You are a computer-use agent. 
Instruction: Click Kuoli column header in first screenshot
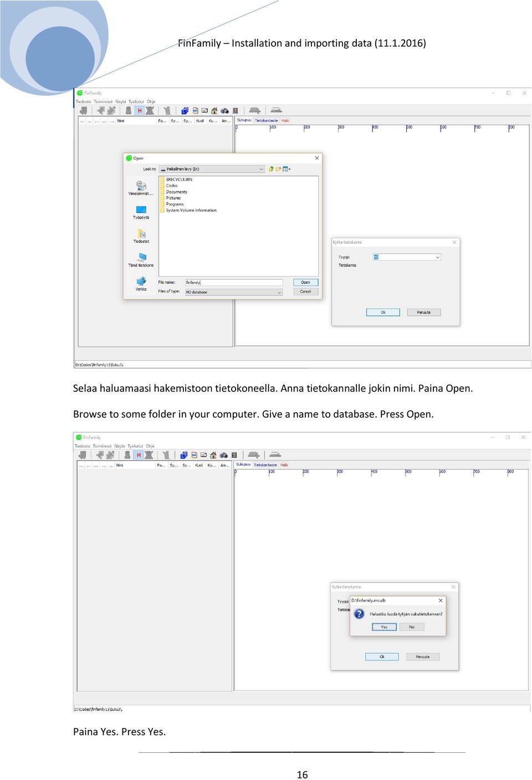[200, 120]
